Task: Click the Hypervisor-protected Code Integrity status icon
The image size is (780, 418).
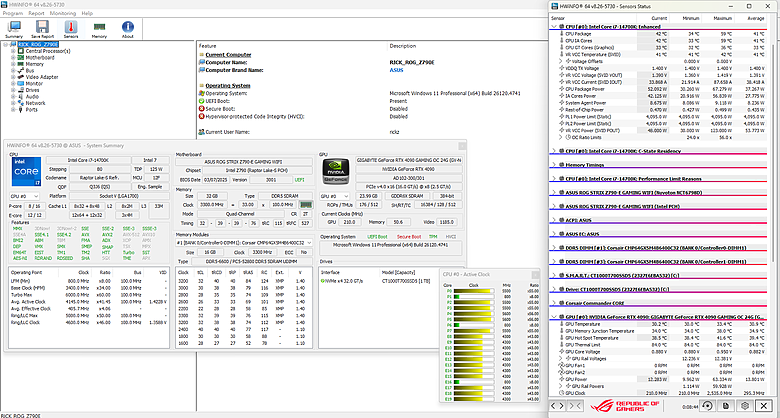Action: (x=201, y=116)
